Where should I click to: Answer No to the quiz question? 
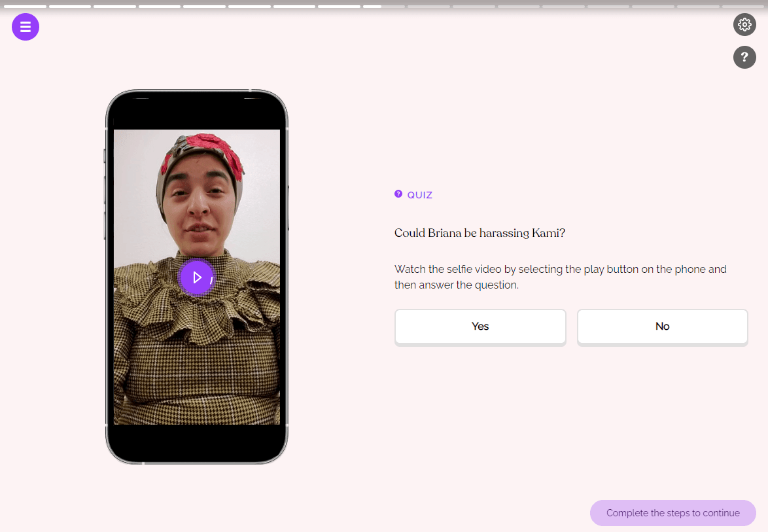tap(662, 327)
